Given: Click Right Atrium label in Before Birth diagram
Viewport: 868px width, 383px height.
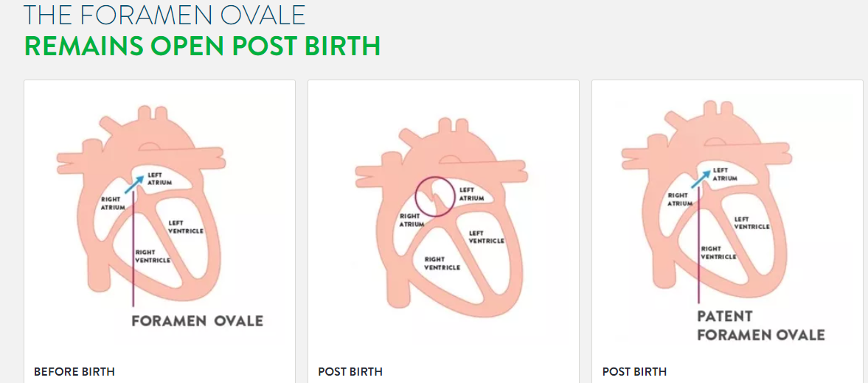Looking at the screenshot, I should pos(113,203).
